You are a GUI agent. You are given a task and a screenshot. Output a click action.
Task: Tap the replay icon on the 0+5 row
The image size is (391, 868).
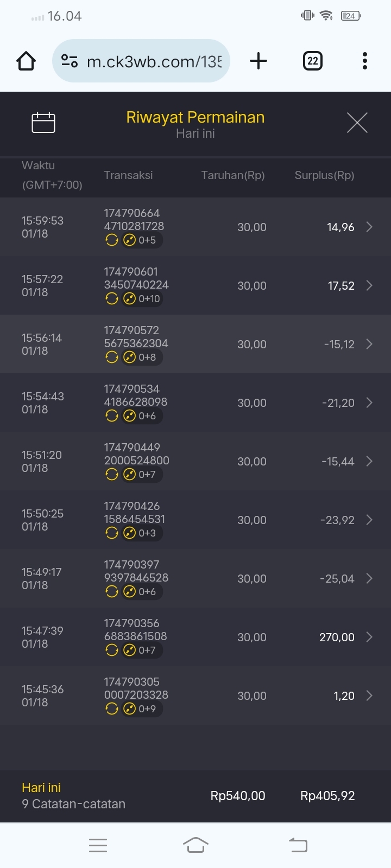tap(112, 240)
